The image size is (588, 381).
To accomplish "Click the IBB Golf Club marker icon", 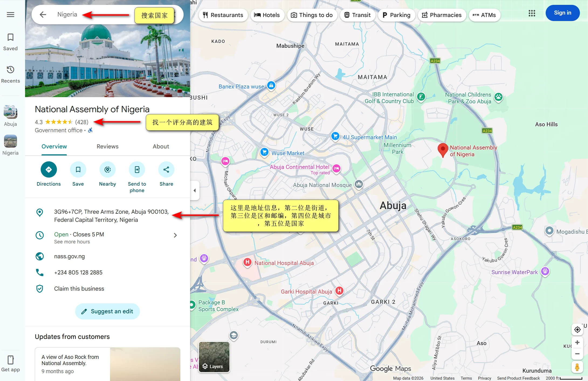I will point(421,97).
